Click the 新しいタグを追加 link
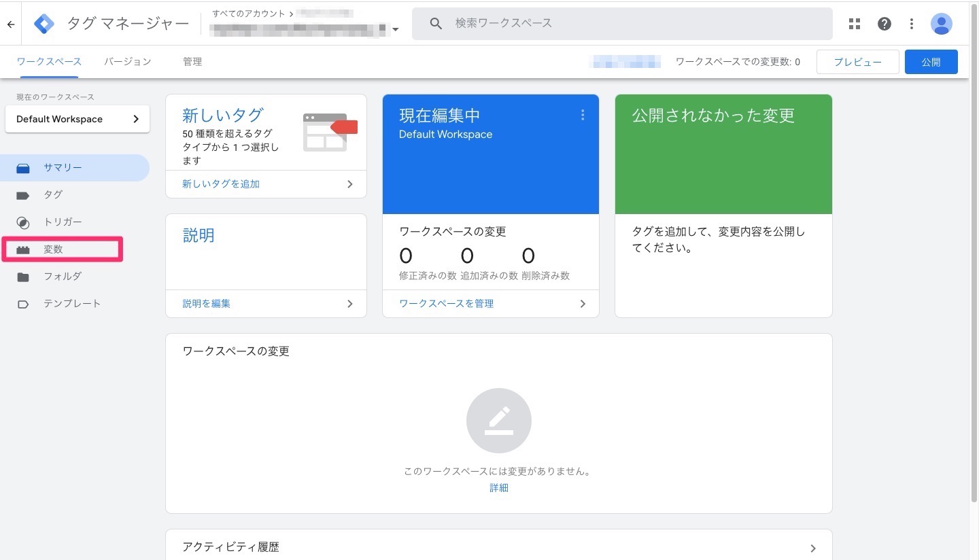 [x=221, y=184]
